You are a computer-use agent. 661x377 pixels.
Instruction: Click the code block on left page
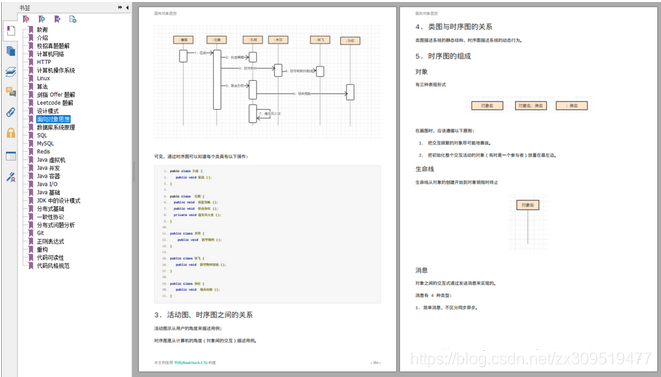point(267,234)
